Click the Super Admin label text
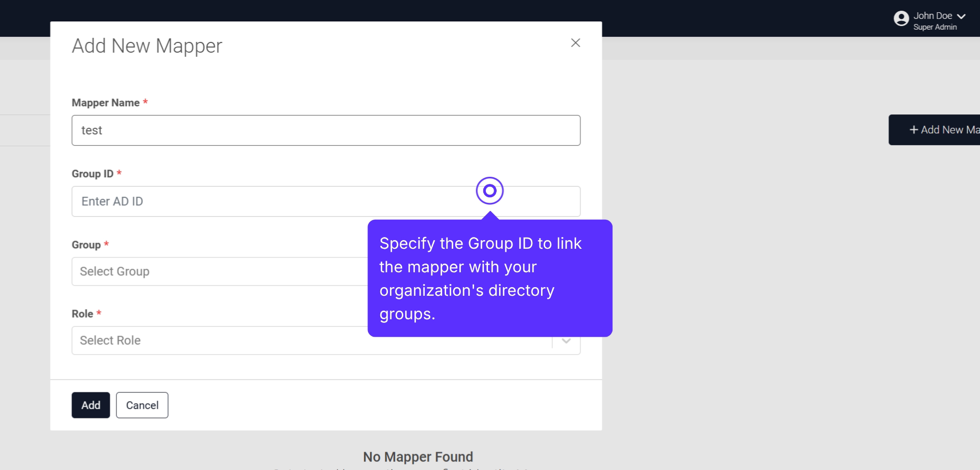 point(935,27)
